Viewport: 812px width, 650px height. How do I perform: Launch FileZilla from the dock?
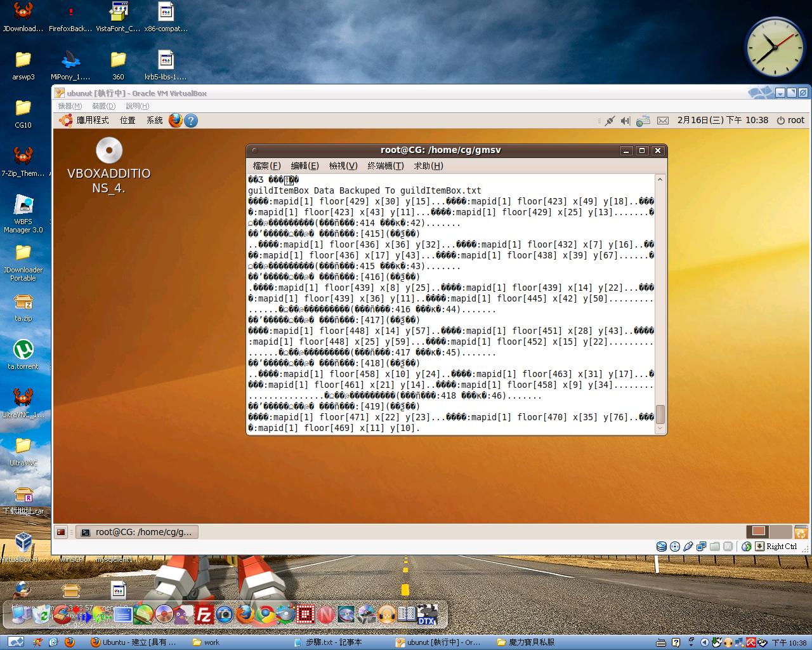(x=204, y=614)
